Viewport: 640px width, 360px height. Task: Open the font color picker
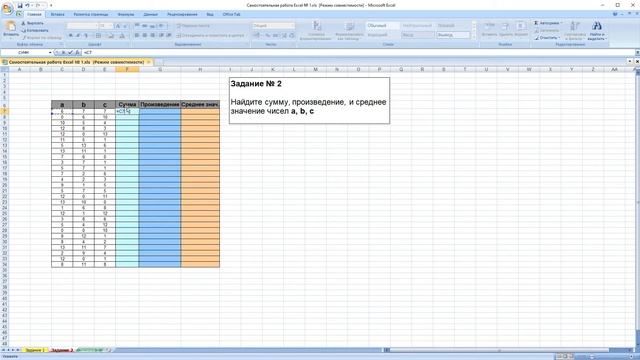pyautogui.click(x=122, y=36)
